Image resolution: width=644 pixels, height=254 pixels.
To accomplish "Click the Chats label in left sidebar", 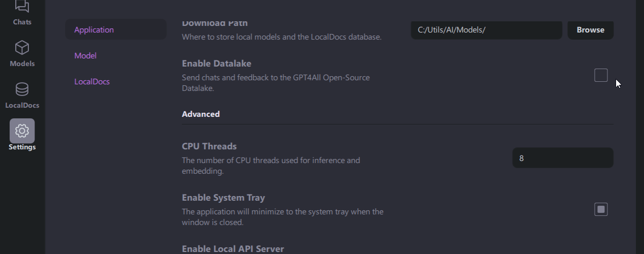I will click(x=22, y=22).
